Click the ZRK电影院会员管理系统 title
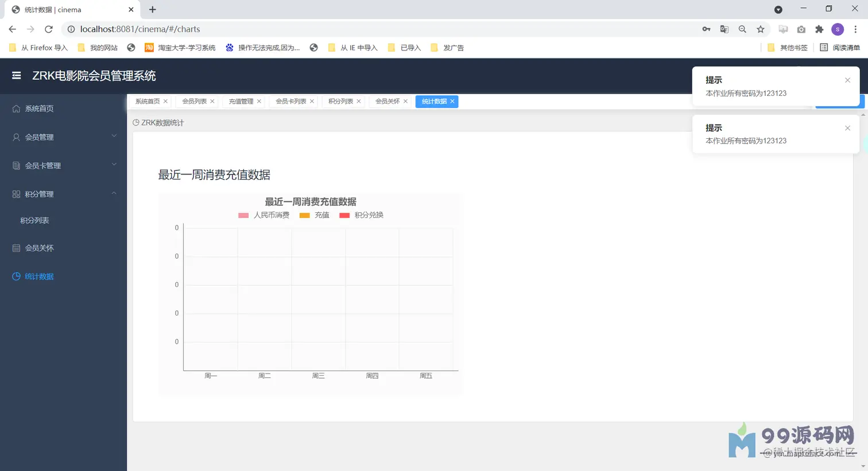The image size is (868, 471). pyautogui.click(x=94, y=76)
